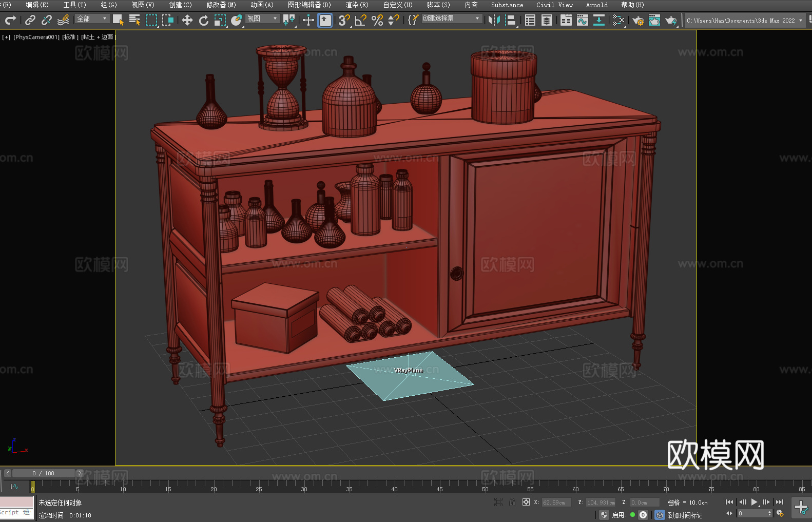Open the Arnold menu

597,5
